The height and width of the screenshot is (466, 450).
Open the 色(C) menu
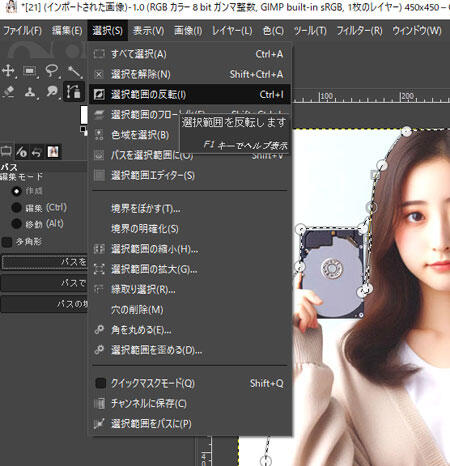click(273, 31)
